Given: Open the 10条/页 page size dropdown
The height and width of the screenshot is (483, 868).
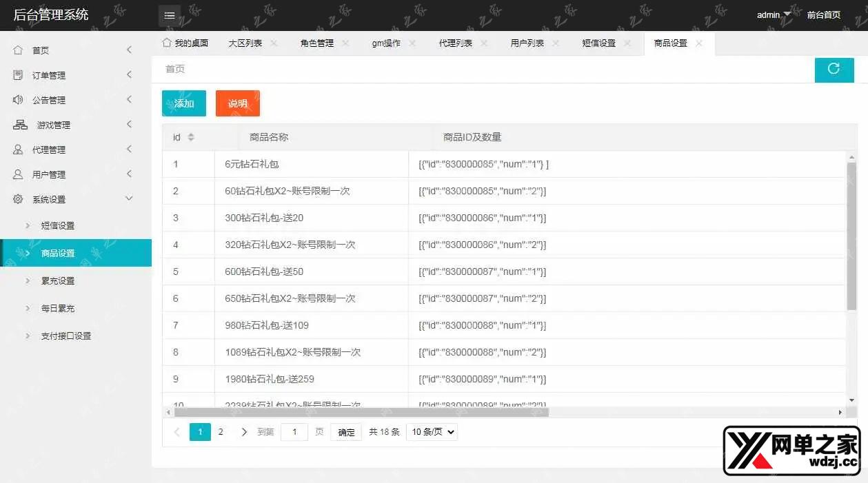Looking at the screenshot, I should point(432,432).
